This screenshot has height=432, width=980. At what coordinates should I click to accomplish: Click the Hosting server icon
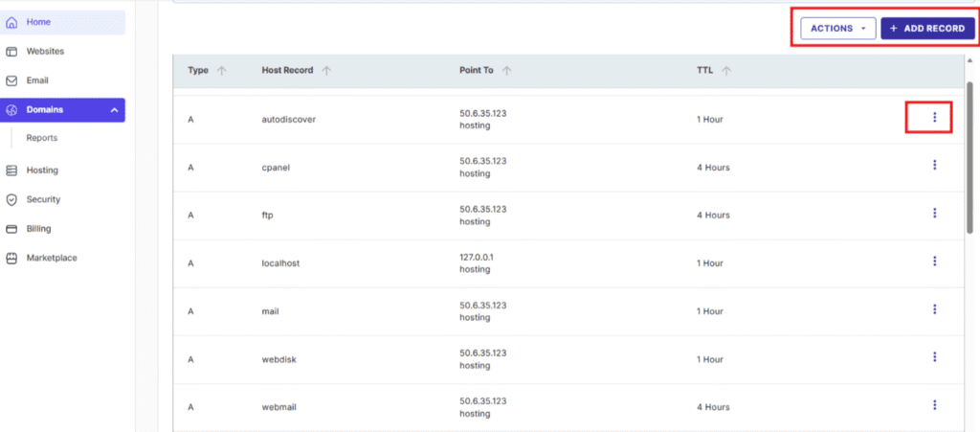12,171
